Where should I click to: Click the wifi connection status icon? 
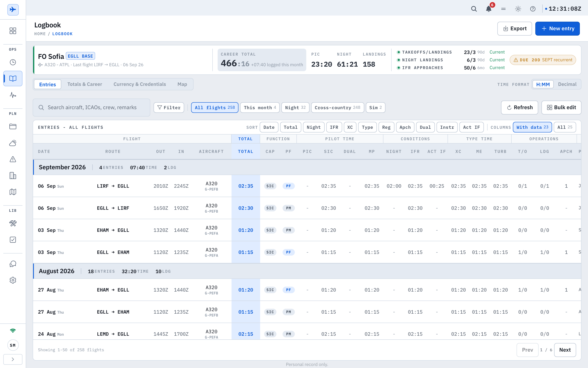pyautogui.click(x=13, y=331)
